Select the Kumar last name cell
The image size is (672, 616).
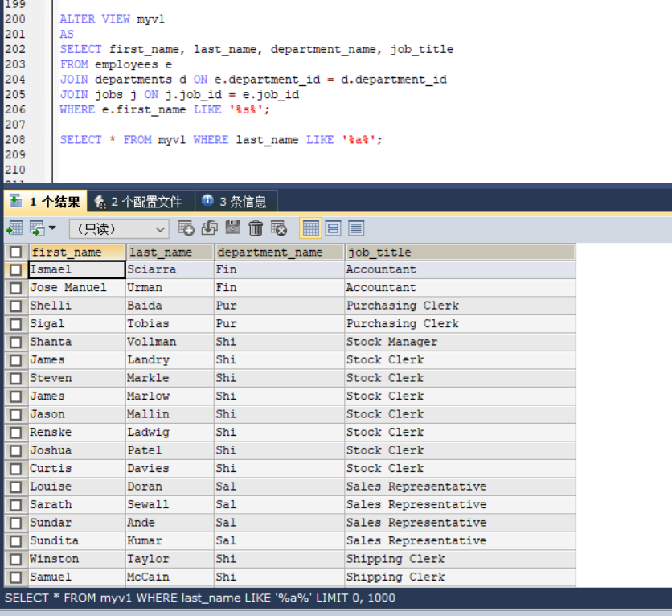point(170,541)
